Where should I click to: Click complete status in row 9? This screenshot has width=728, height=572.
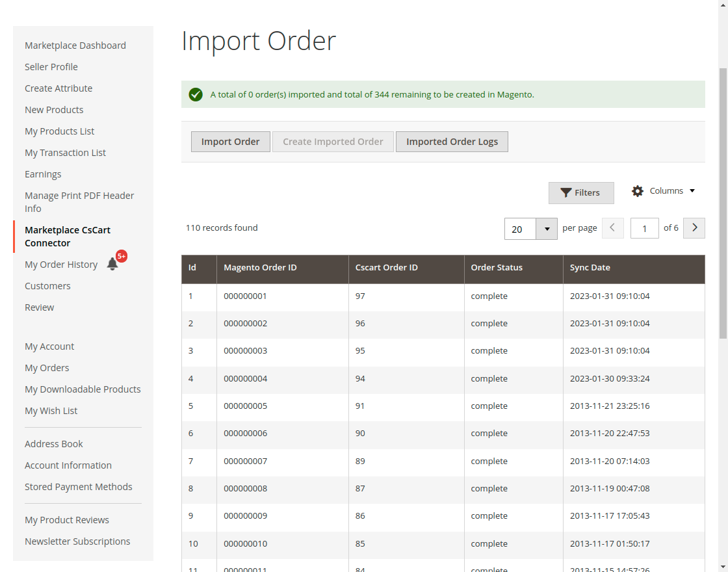[x=489, y=516]
